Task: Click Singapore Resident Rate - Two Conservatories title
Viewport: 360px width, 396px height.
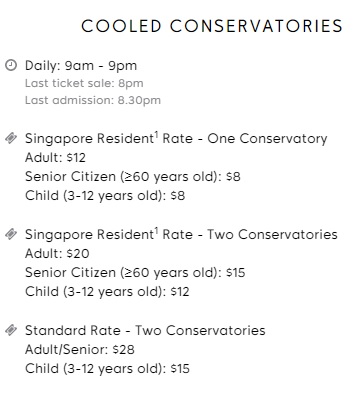Action: click(181, 235)
